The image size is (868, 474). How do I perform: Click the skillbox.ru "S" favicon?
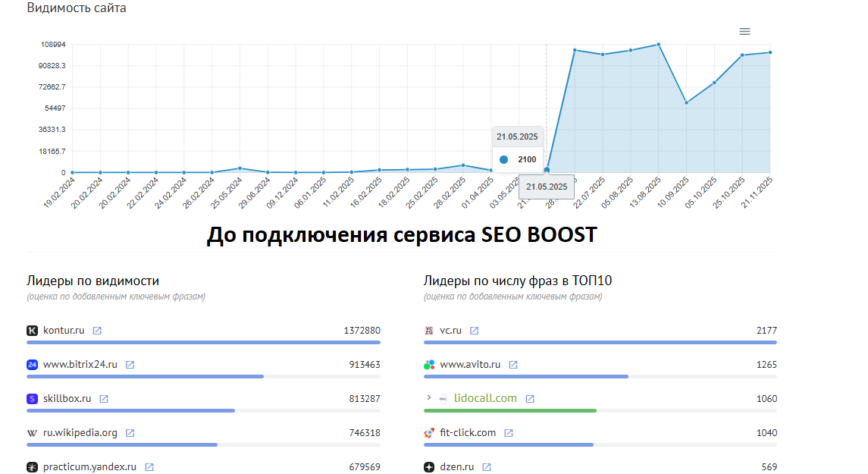click(31, 398)
